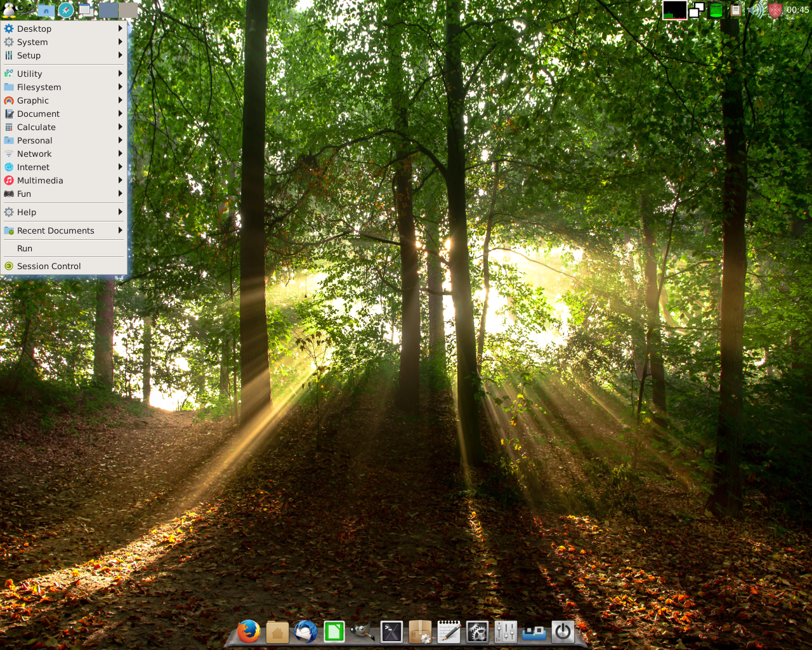The height and width of the screenshot is (650, 812).
Task: Expand the System submenu arrow
Action: [x=120, y=42]
